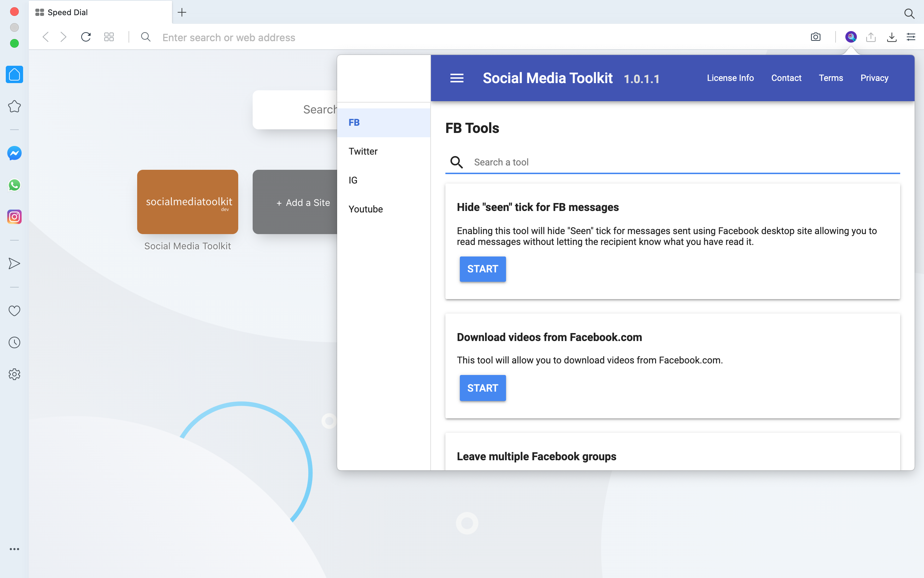Switch to the Twitter section
Viewport: 924px width, 578px height.
point(384,151)
